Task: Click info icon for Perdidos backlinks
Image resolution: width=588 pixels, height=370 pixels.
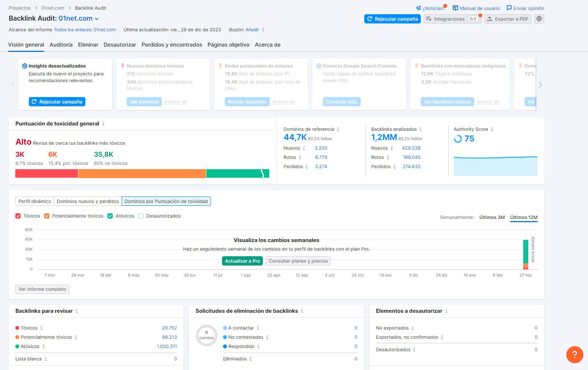Action: coord(394,167)
